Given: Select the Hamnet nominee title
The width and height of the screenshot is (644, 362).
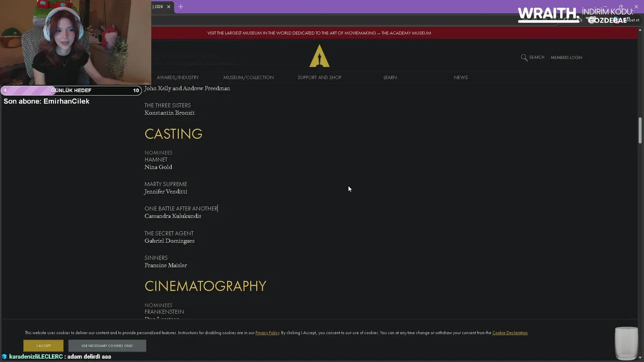Looking at the screenshot, I should click(156, 160).
